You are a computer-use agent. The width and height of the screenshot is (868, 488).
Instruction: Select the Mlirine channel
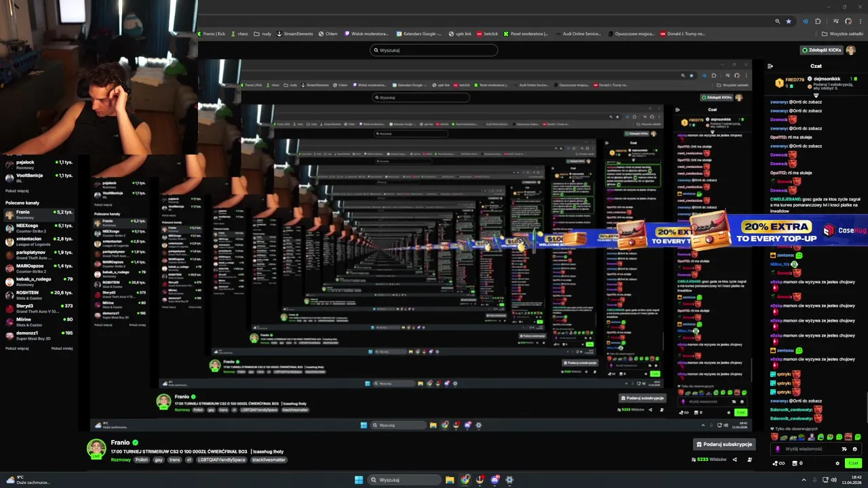tap(39, 322)
